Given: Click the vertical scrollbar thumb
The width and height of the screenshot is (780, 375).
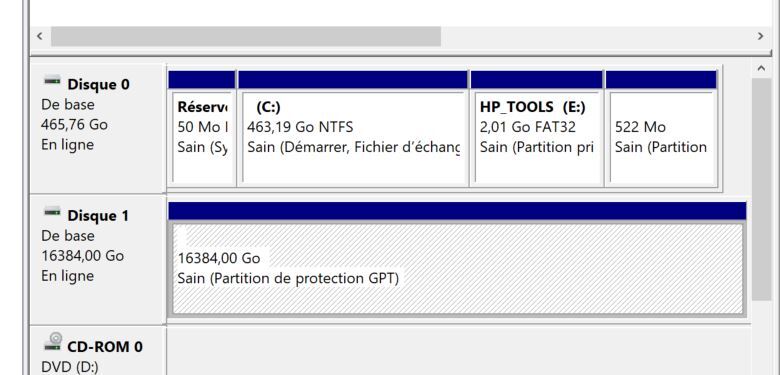Looking at the screenshot, I should (761, 189).
